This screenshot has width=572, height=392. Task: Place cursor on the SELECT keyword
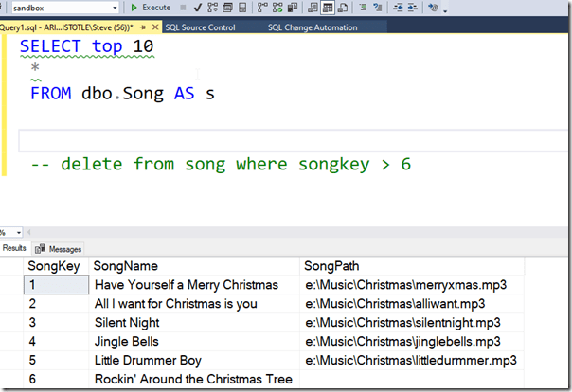50,46
